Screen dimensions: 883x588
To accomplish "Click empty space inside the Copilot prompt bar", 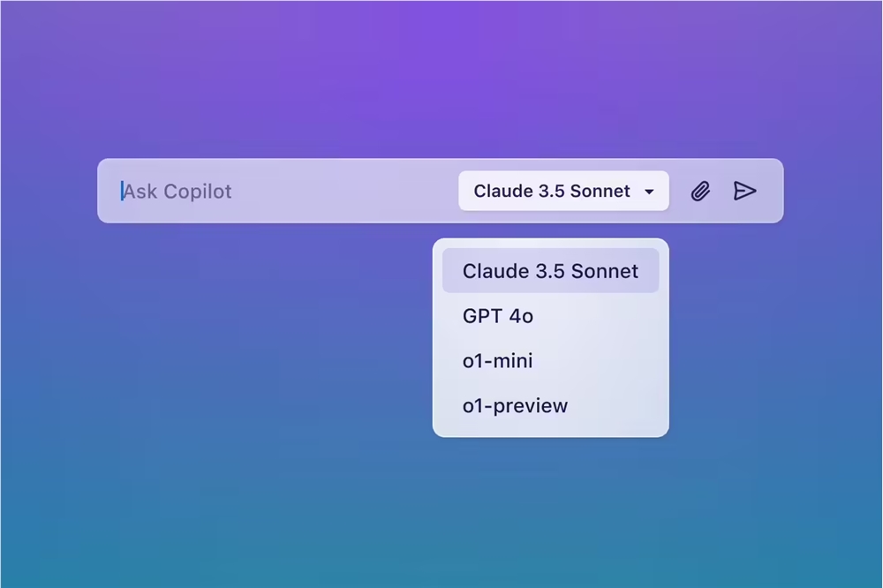I will 343,191.
